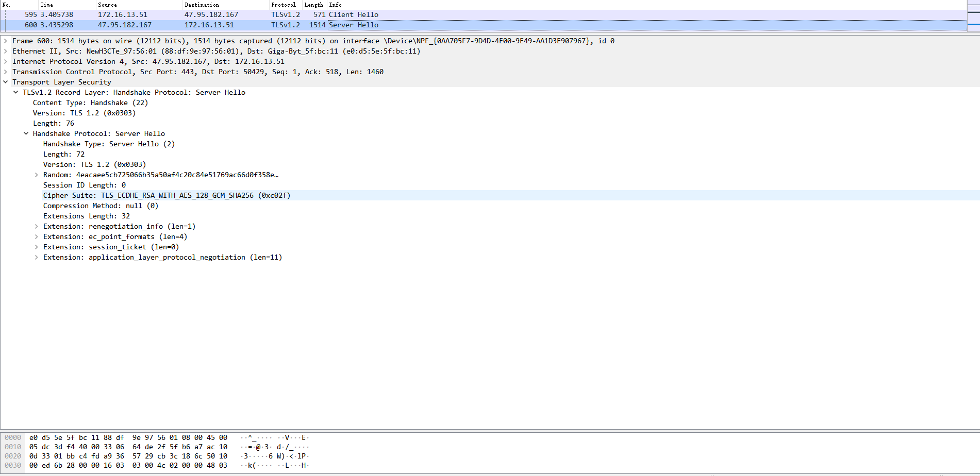Click hex offset 0030 row

tap(13, 465)
